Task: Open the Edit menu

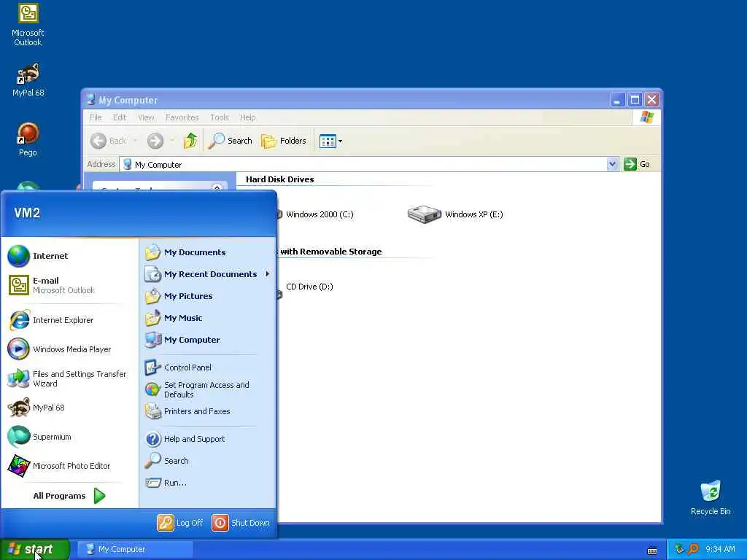Action: tap(120, 117)
